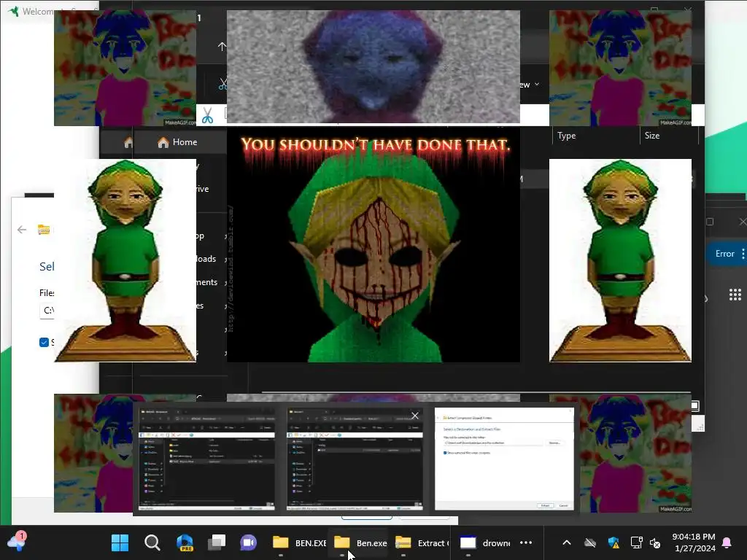The image size is (747, 560).
Task: Open network status tray icon
Action: pyautogui.click(x=636, y=542)
